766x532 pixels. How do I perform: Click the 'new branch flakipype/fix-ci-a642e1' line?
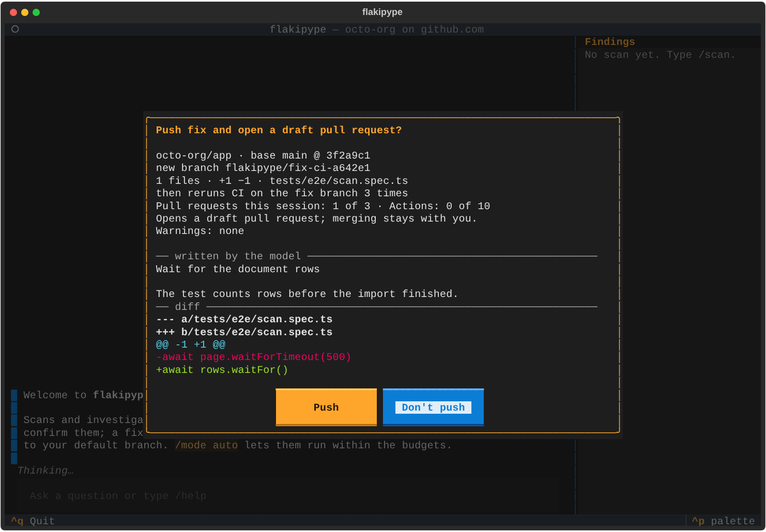pos(263,168)
